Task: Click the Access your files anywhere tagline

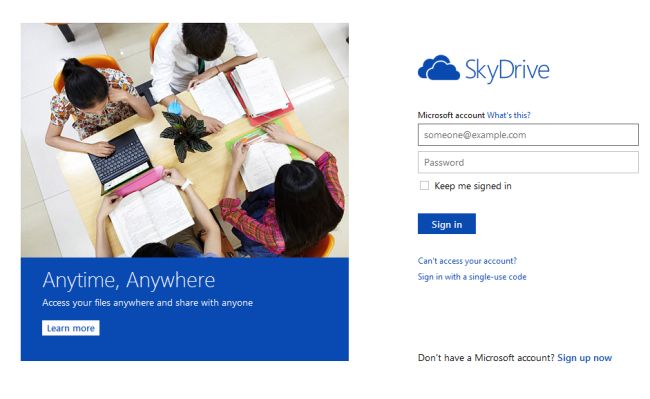Action: point(147,303)
